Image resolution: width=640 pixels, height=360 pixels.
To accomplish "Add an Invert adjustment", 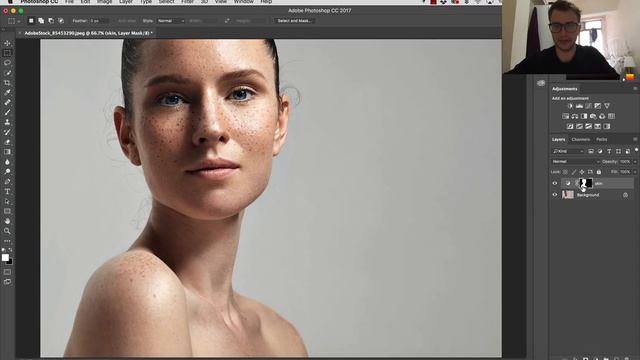I will [x=570, y=127].
